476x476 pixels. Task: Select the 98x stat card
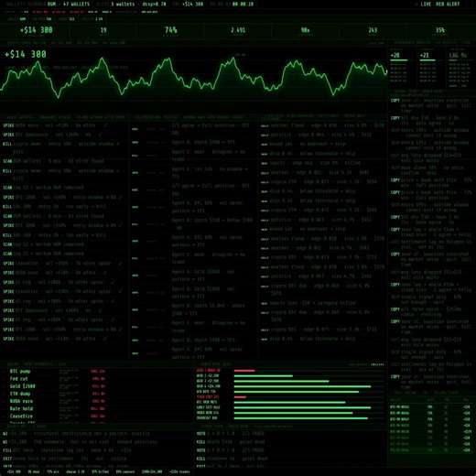[x=305, y=31]
